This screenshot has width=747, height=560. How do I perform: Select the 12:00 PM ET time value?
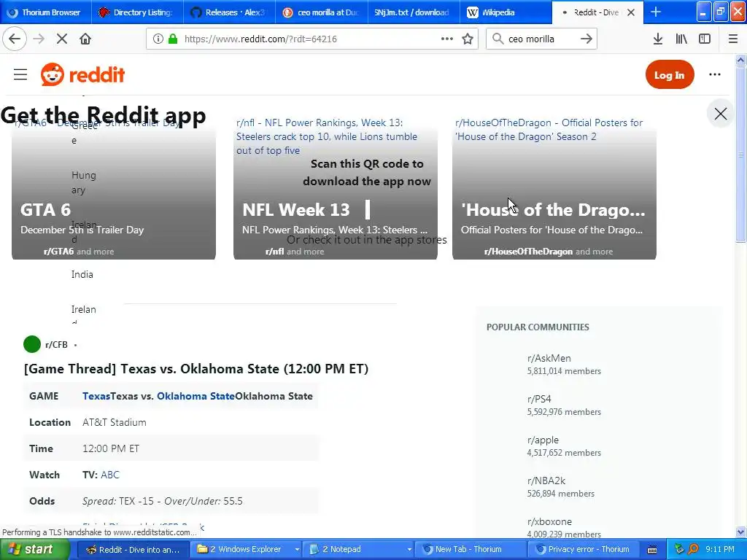[111, 448]
